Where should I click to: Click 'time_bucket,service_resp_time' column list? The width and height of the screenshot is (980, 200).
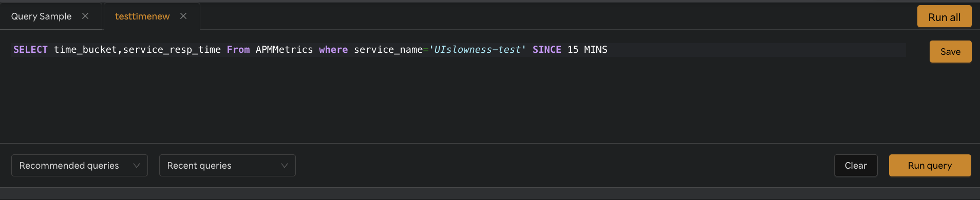click(137, 50)
